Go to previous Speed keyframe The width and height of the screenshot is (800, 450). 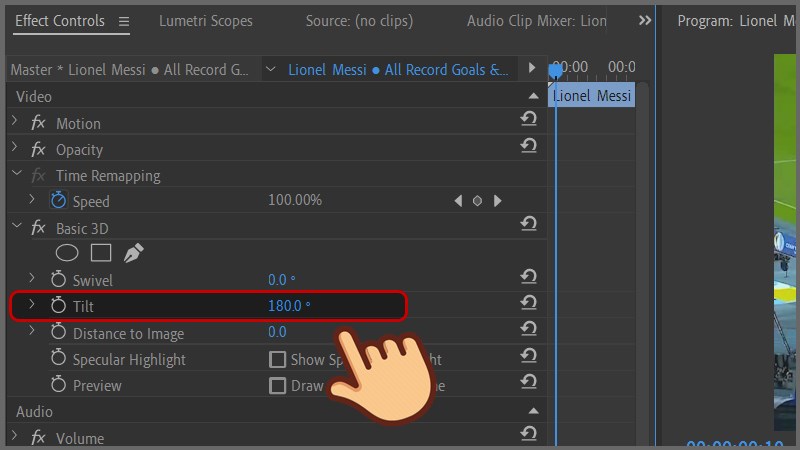(458, 201)
